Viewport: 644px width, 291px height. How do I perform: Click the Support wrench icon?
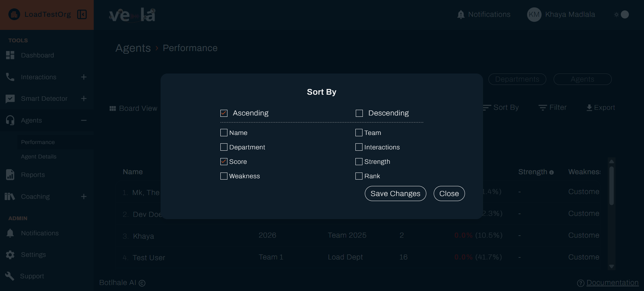pyautogui.click(x=10, y=276)
